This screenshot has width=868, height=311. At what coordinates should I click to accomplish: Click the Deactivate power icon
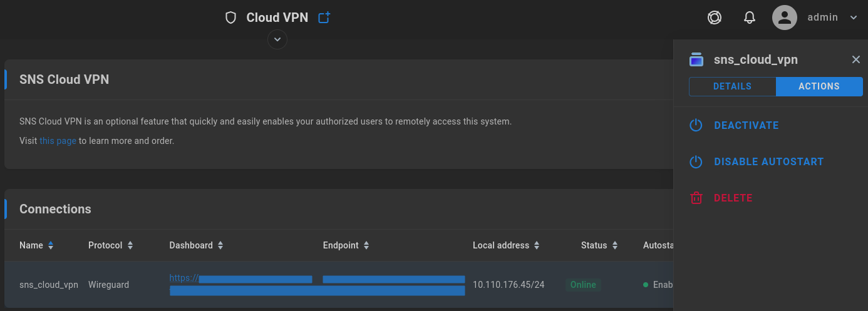click(x=696, y=125)
